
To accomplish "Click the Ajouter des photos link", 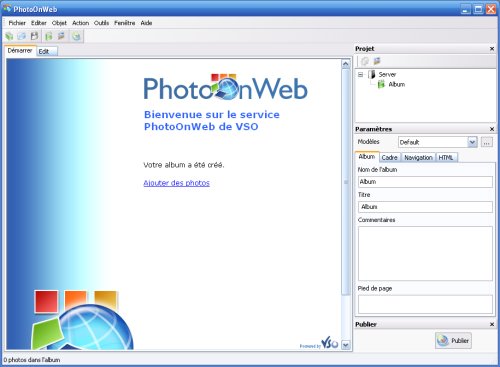I will click(176, 183).
